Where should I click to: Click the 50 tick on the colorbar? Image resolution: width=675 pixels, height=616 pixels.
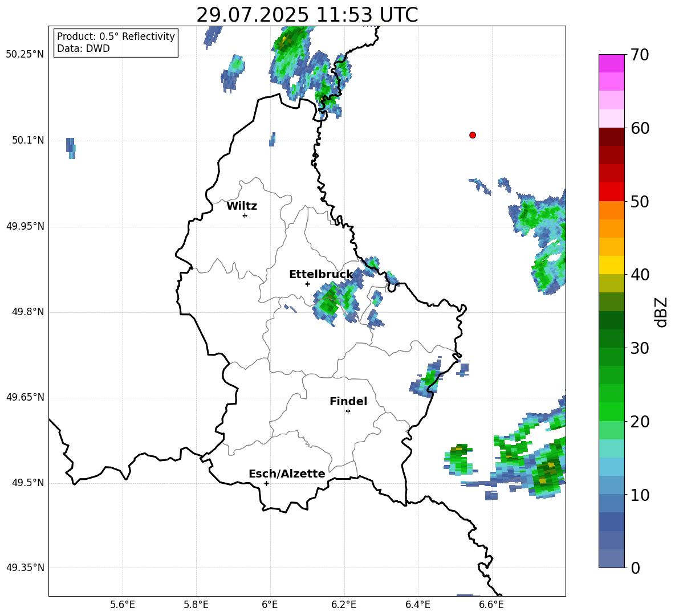639,201
